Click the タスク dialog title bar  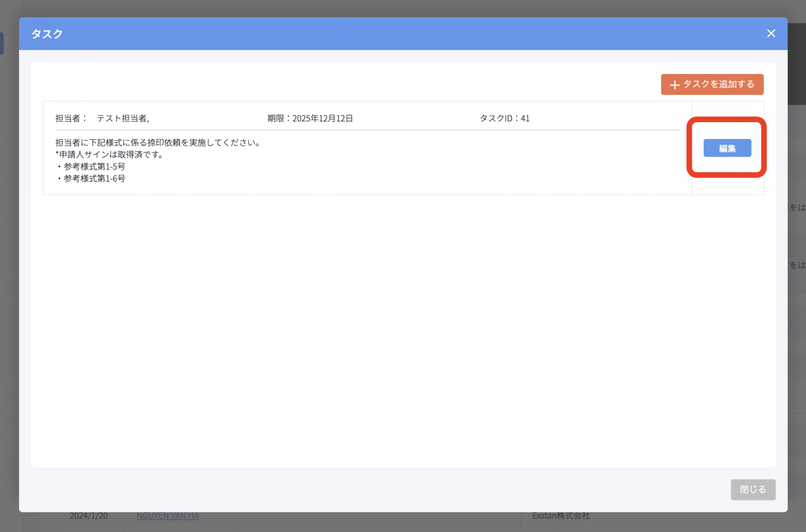47,34
